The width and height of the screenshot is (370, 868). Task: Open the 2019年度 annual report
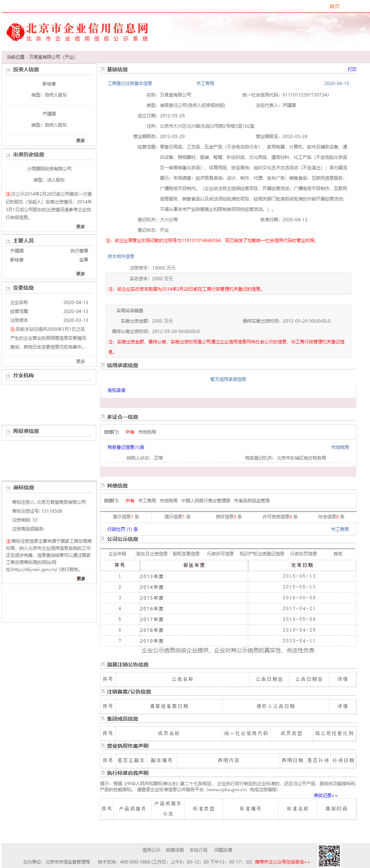pyautogui.click(x=152, y=641)
